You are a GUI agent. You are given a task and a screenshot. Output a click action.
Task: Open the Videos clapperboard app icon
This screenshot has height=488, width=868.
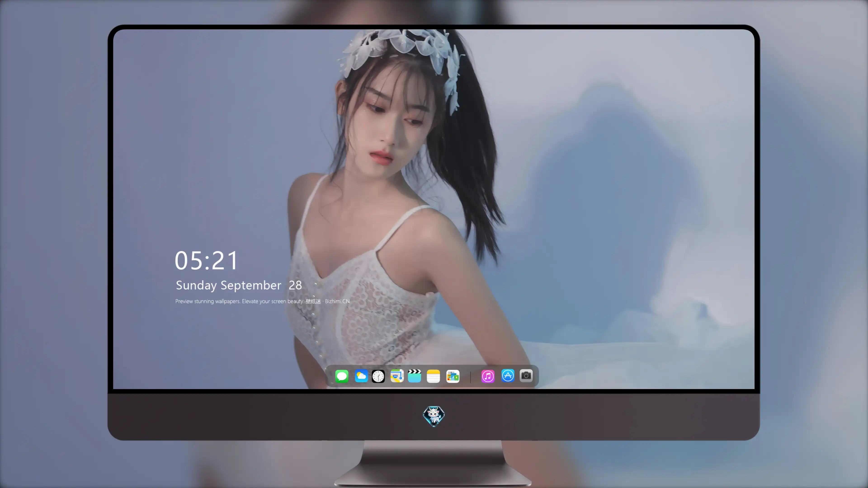click(415, 376)
